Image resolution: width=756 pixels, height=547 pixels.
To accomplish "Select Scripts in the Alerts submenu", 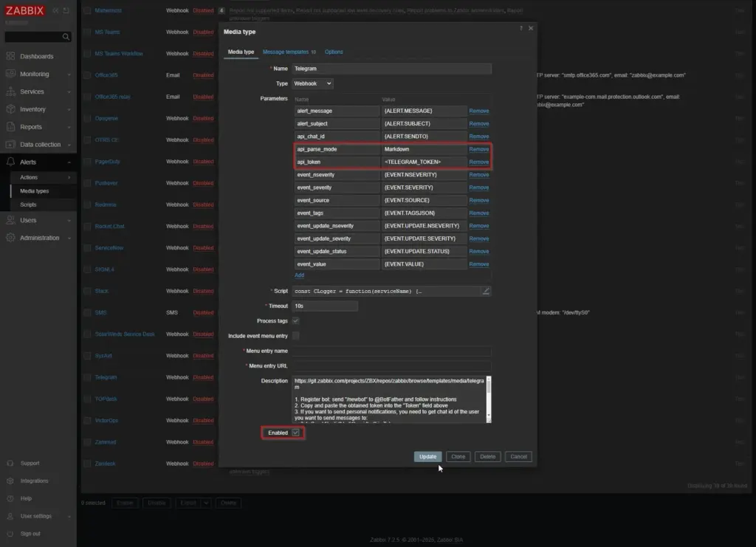I will 44,204.
